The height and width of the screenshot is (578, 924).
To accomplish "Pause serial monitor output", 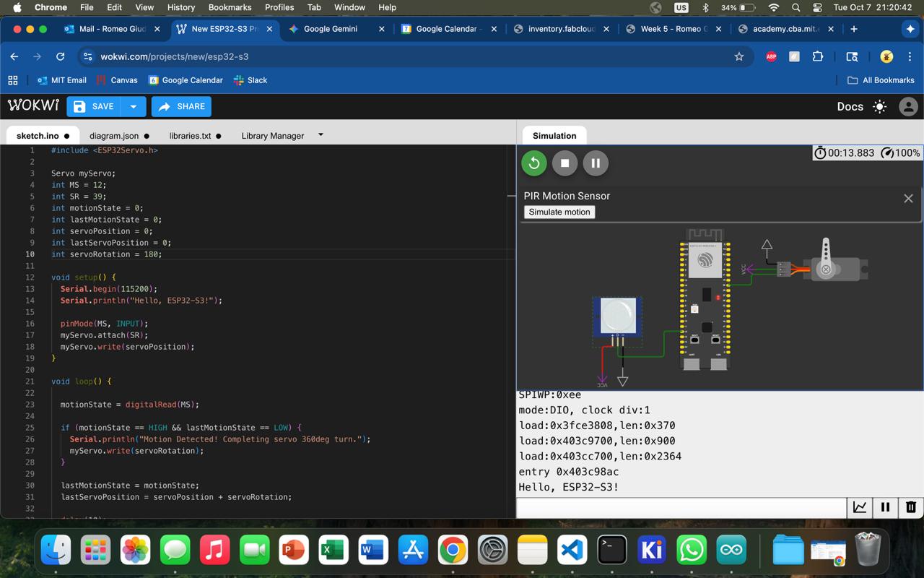I will click(885, 507).
